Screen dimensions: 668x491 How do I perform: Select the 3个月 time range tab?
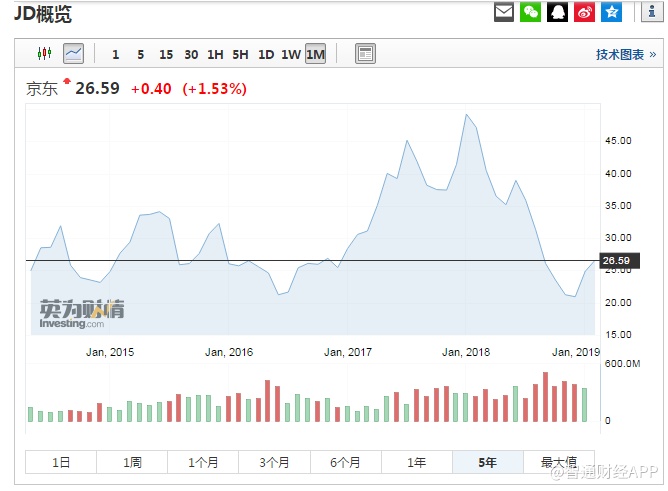(x=274, y=462)
